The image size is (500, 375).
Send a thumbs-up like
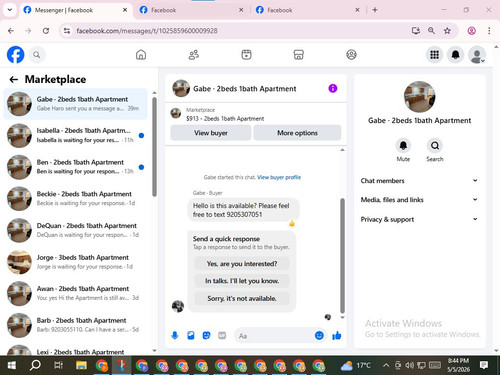click(x=337, y=335)
